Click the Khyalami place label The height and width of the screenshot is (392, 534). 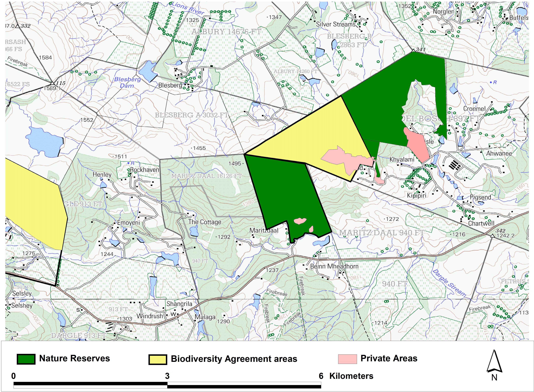402,159
